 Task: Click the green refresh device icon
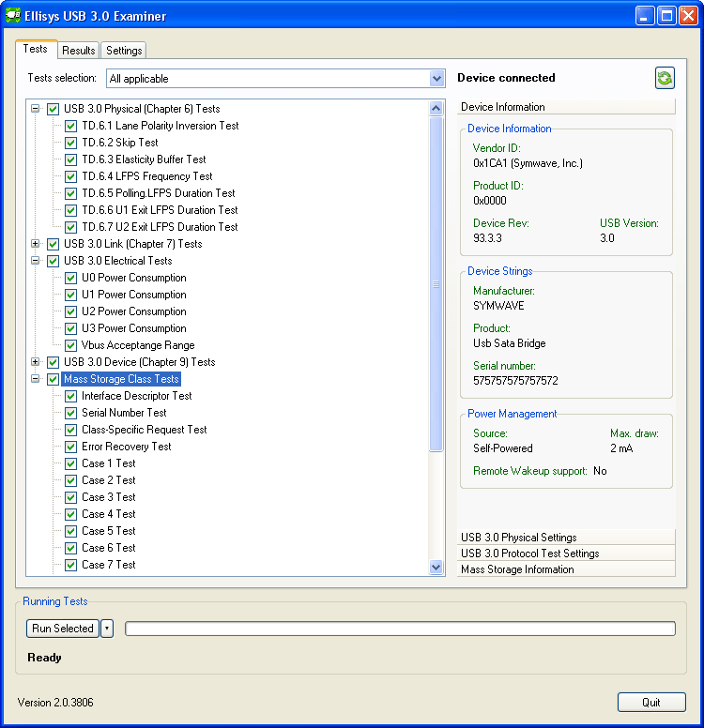tap(665, 79)
